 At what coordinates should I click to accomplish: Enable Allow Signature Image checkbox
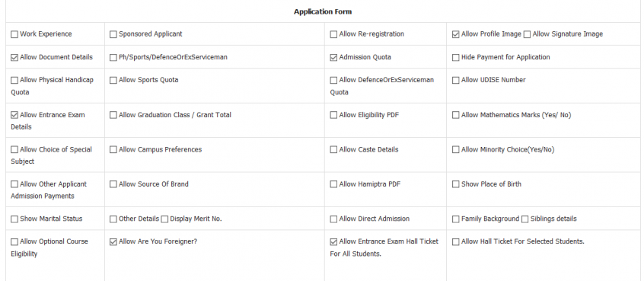(x=527, y=34)
